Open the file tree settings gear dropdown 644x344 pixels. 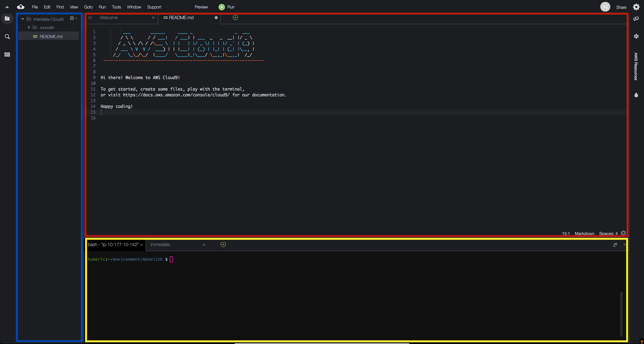tap(73, 18)
